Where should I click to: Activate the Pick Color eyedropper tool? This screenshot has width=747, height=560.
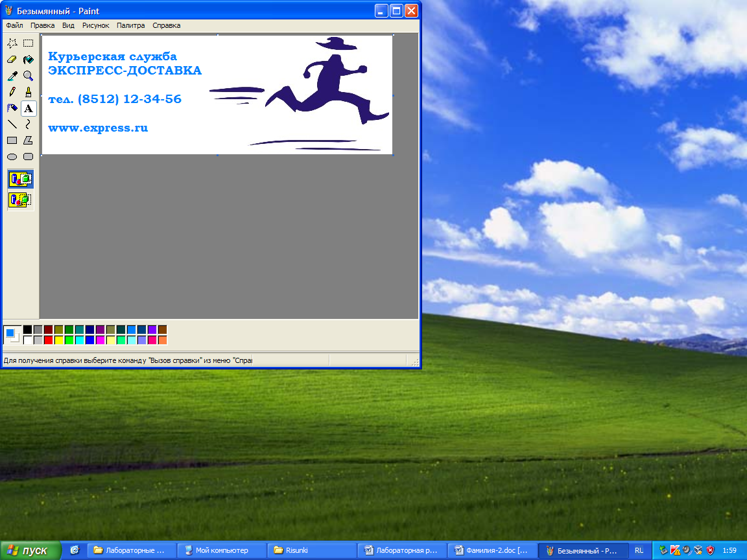[x=12, y=76]
